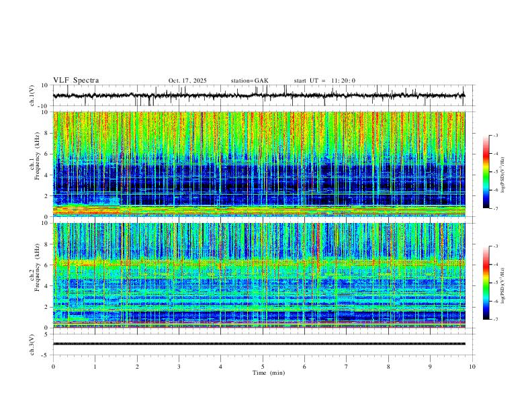Click the "station=GAK" label
Viewport: 532px width, 411px height.
pos(249,81)
